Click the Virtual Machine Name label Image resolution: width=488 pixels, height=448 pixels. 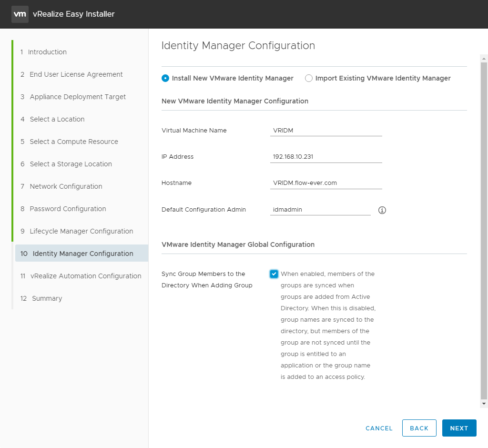click(x=194, y=131)
